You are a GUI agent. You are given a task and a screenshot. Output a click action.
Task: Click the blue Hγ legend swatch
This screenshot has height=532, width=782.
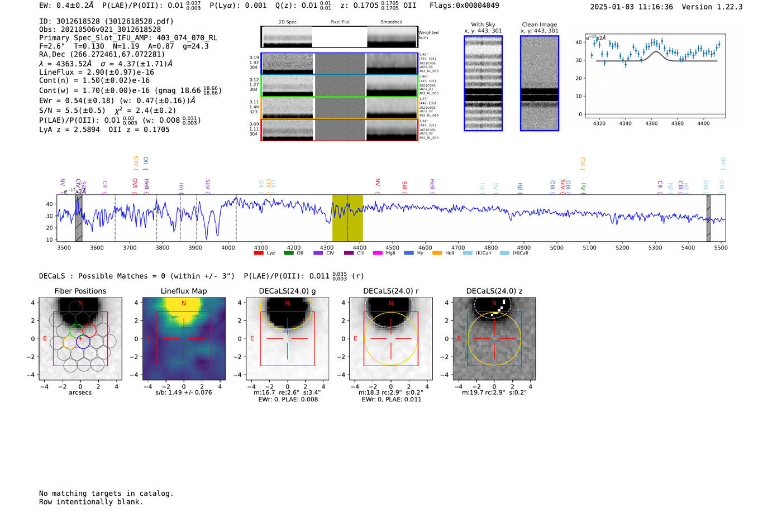(408, 253)
